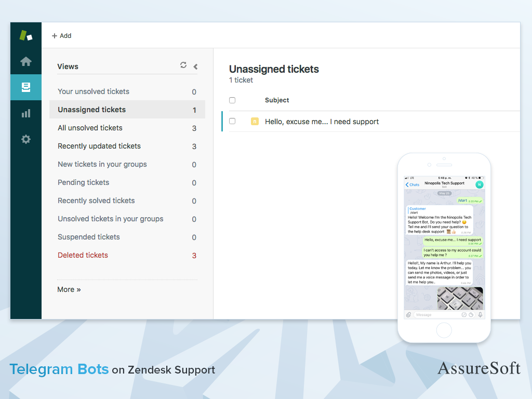
Task: Tap the microphone icon in Telegram
Action: point(480,315)
